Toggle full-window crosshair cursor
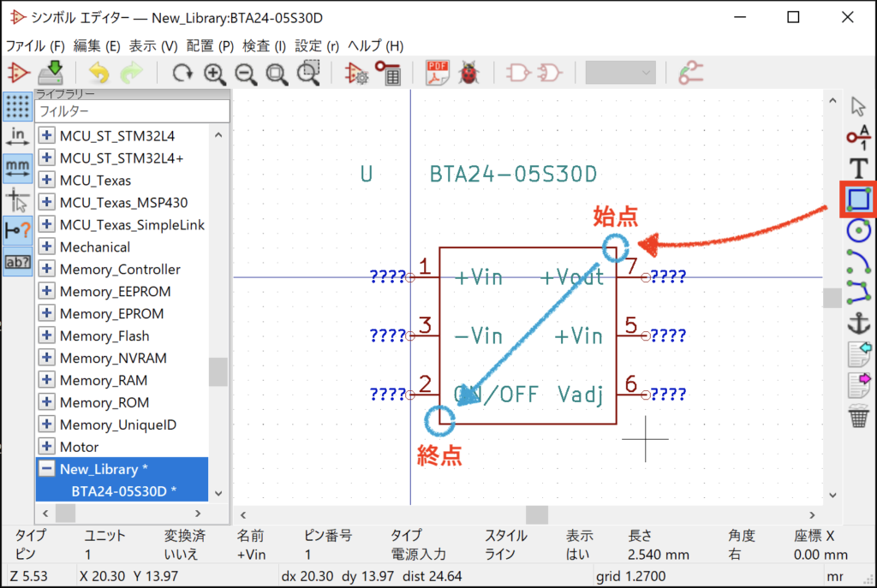The height and width of the screenshot is (588, 877). pos(18,199)
